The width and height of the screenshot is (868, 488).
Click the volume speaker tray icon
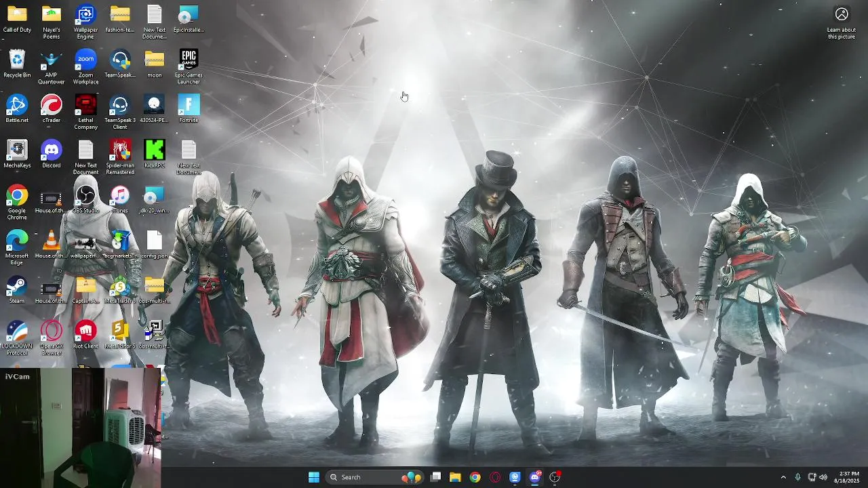pos(823,477)
